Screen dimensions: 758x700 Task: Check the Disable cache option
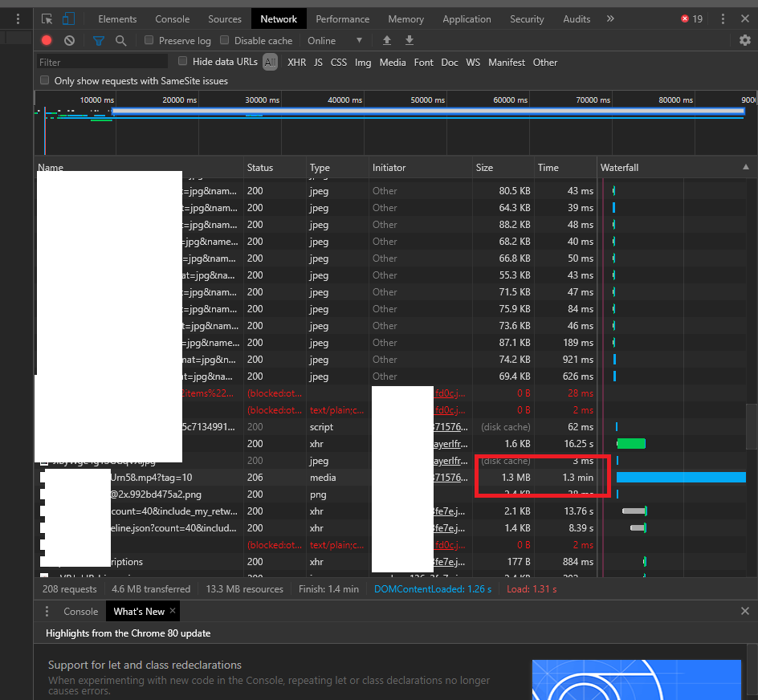[225, 40]
